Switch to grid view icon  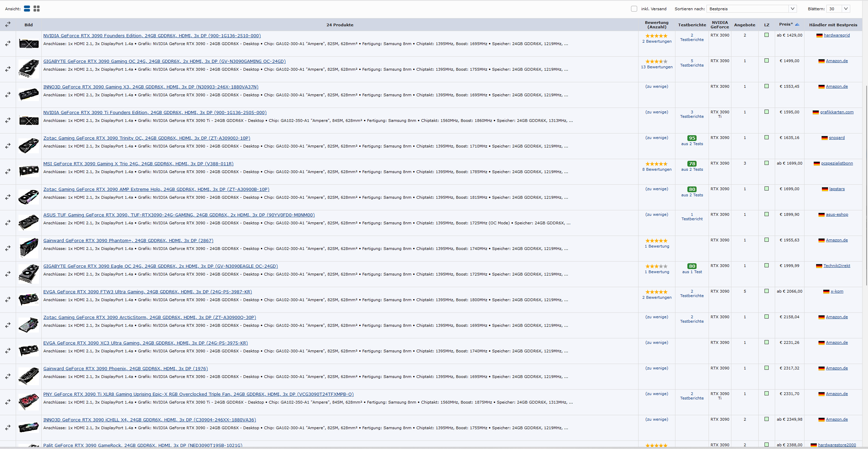[37, 9]
